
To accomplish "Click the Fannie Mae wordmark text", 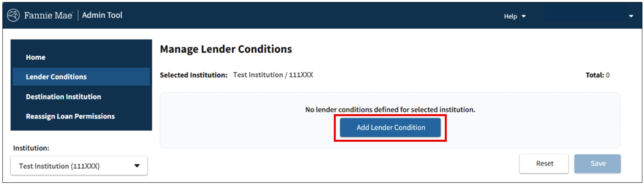I will click(x=48, y=15).
